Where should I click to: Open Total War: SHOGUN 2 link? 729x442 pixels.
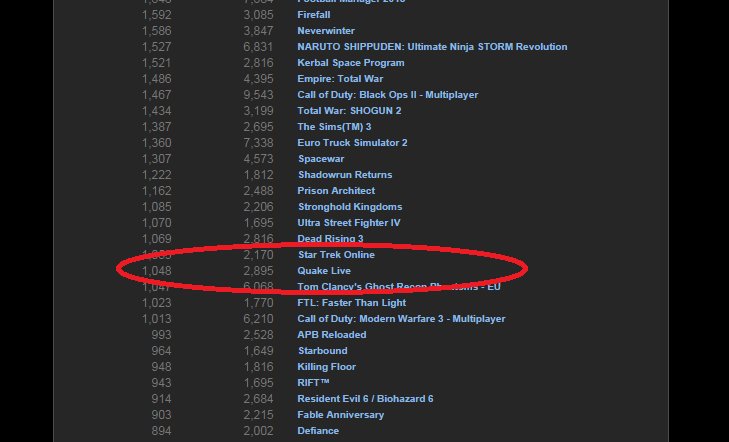[x=349, y=111]
